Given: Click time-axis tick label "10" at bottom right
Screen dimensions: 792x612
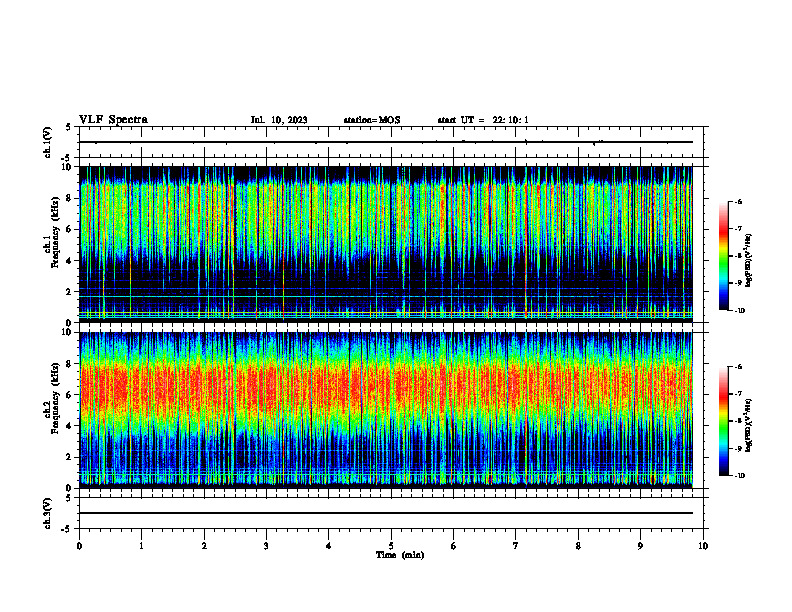Looking at the screenshot, I should (x=703, y=546).
